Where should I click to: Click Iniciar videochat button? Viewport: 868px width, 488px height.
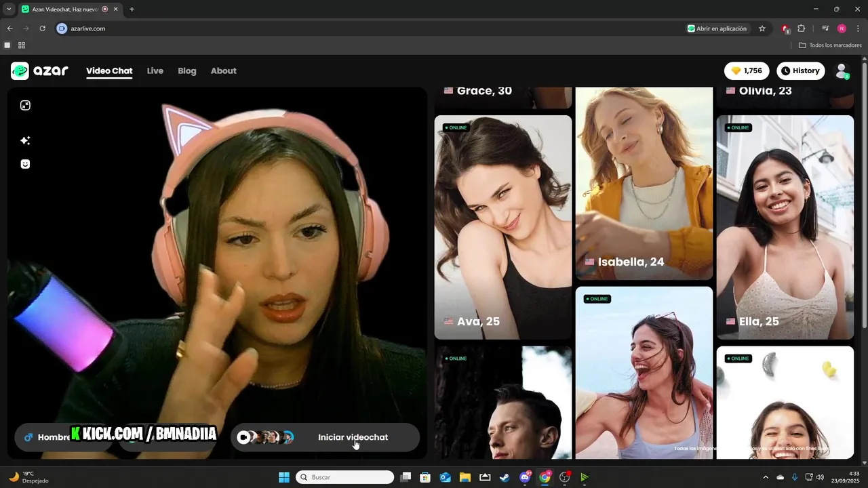(x=325, y=437)
